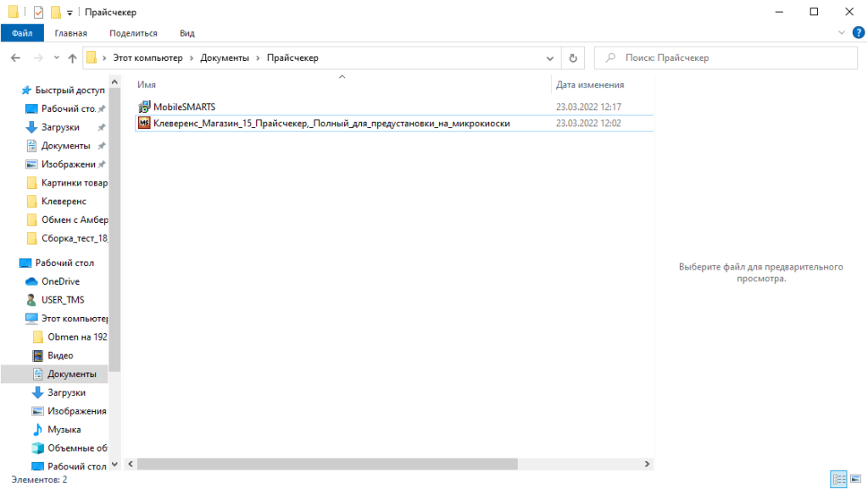The height and width of the screenshot is (489, 868).
Task: Open pinned Документы under Quick Access
Action: pyautogui.click(x=65, y=146)
